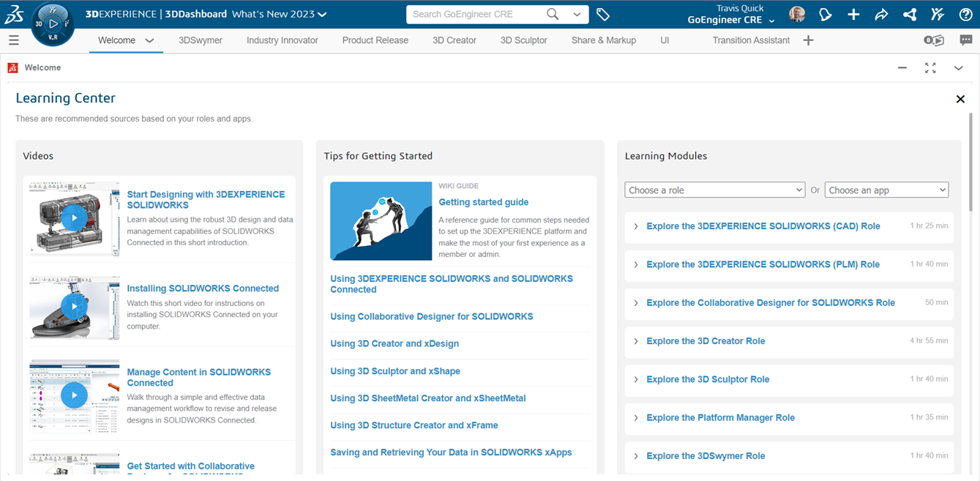Viewport: 980px width, 481px height.
Task: Open the collaborative network icon
Action: pos(908,14)
